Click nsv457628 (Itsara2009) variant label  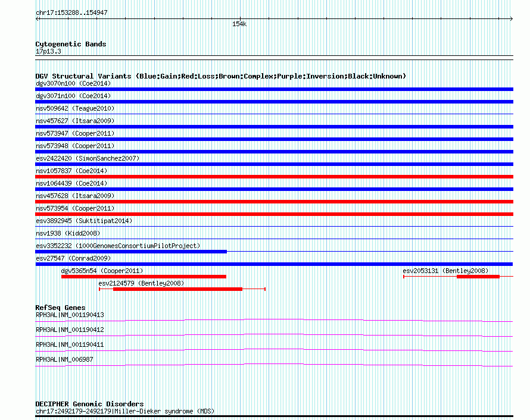tap(75, 196)
